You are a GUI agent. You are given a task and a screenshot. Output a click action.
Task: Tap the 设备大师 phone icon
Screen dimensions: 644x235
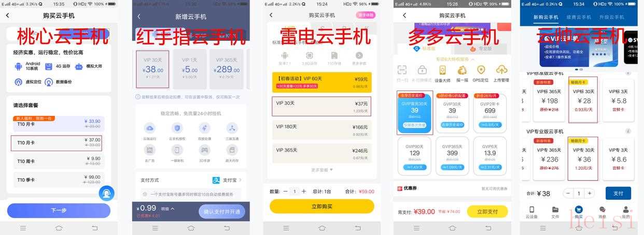[x=442, y=70]
